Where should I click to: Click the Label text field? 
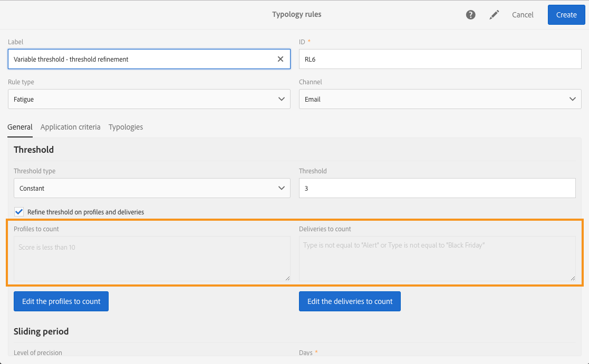142,59
